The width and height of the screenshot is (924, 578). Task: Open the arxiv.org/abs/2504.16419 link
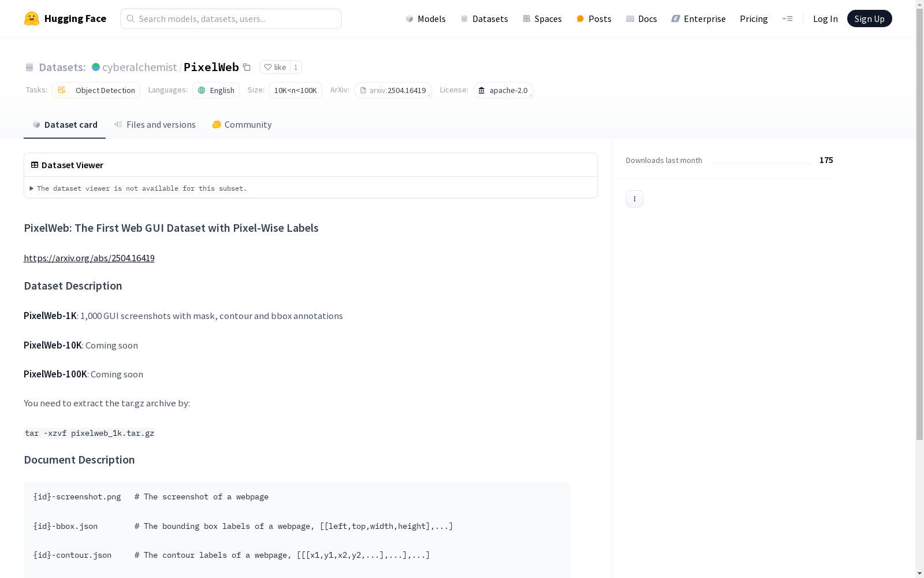click(x=89, y=258)
